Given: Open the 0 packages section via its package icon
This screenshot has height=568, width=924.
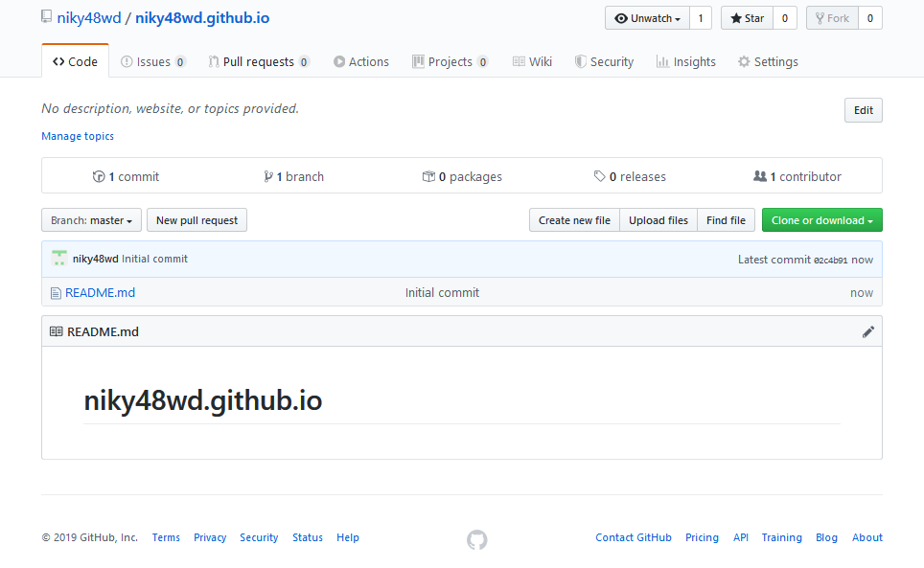Looking at the screenshot, I should (x=428, y=176).
